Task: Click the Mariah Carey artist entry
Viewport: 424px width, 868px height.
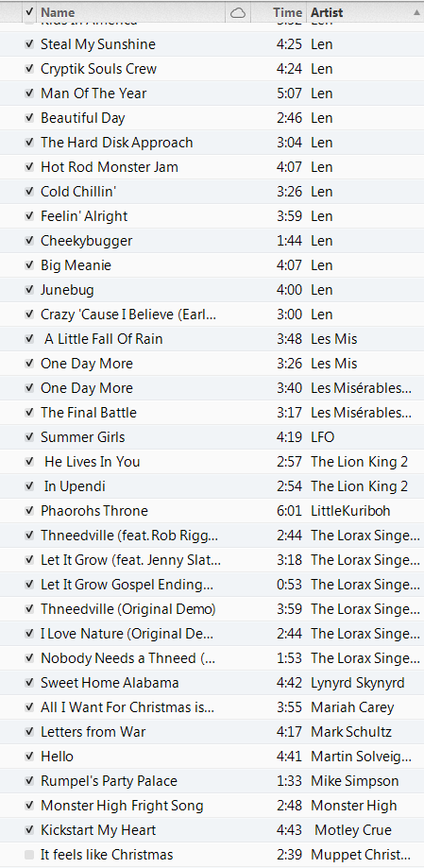Action: point(352,707)
